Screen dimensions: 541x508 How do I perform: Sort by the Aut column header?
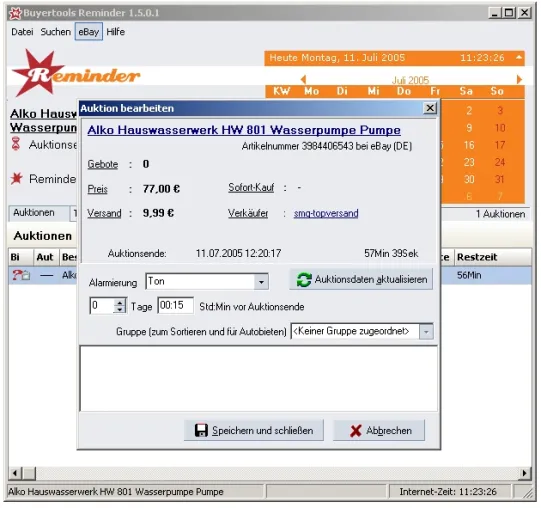(47, 257)
